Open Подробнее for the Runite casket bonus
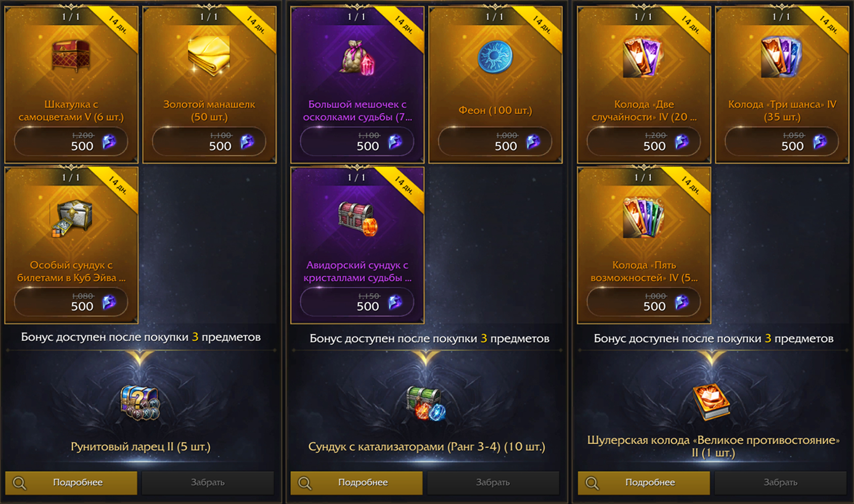The height and width of the screenshot is (504, 854). click(71, 483)
